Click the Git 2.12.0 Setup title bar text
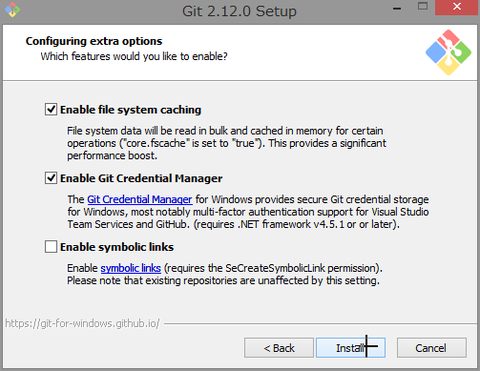This screenshot has width=480, height=371. point(239,11)
